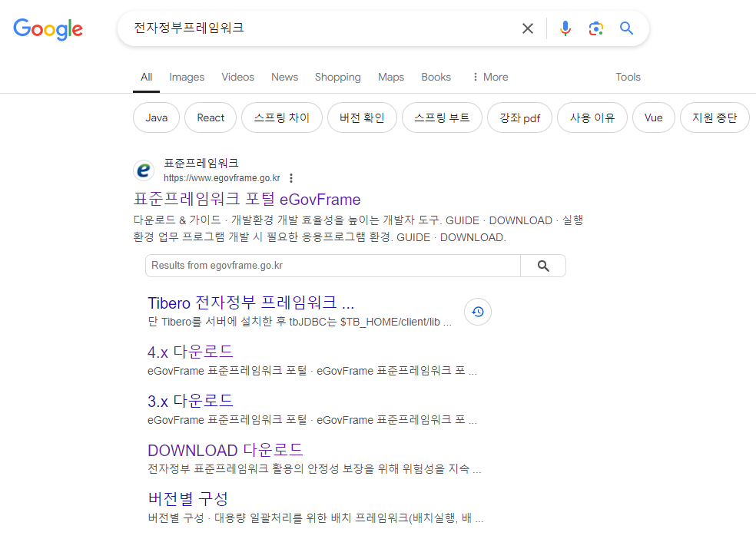The image size is (756, 539).
Task: Select the '사용 이유' chip
Action: click(x=592, y=117)
